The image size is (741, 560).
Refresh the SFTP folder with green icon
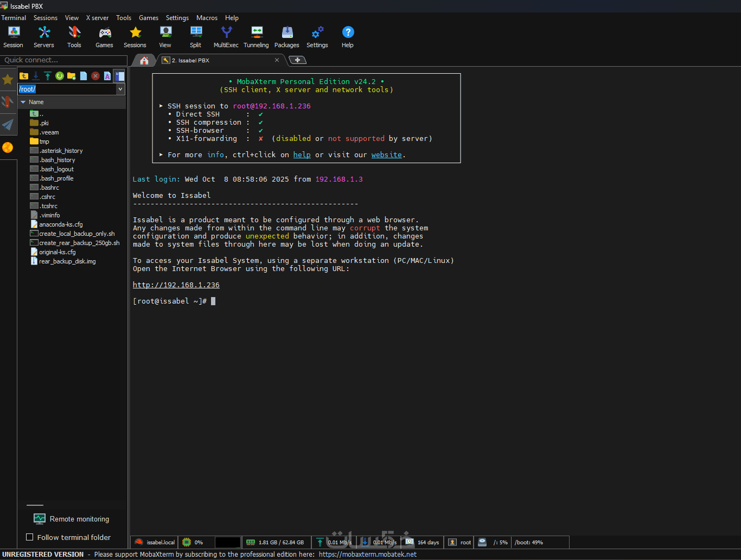60,76
